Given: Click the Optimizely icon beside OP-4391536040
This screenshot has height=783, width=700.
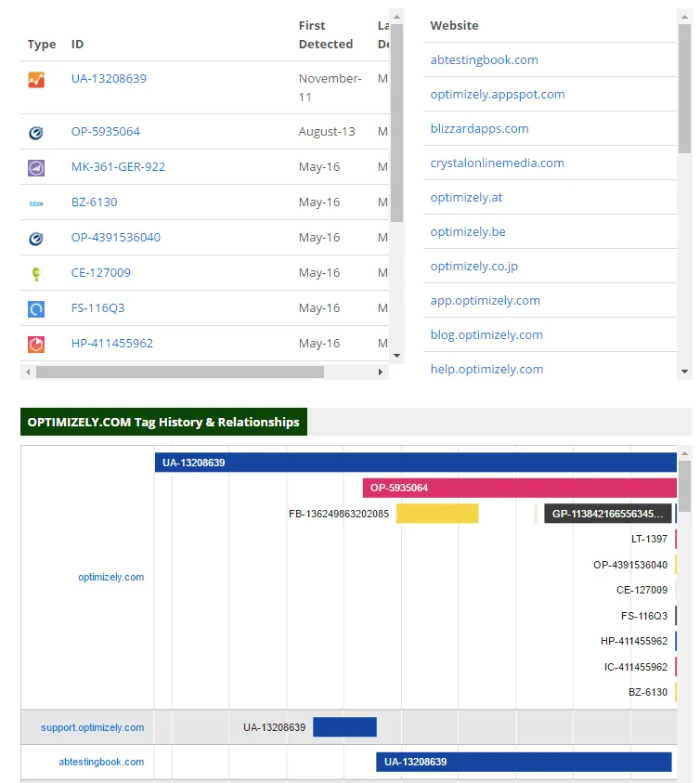Looking at the screenshot, I should point(36,239).
